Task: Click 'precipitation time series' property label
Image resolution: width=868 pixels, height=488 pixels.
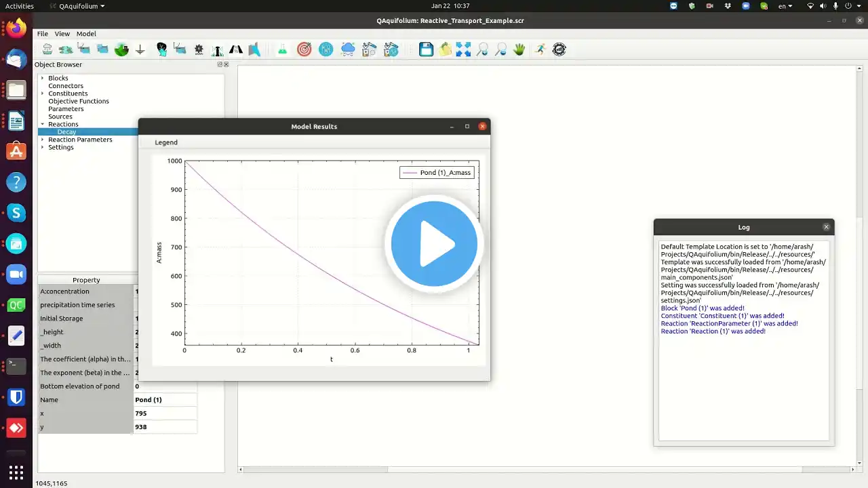Action: tap(77, 305)
